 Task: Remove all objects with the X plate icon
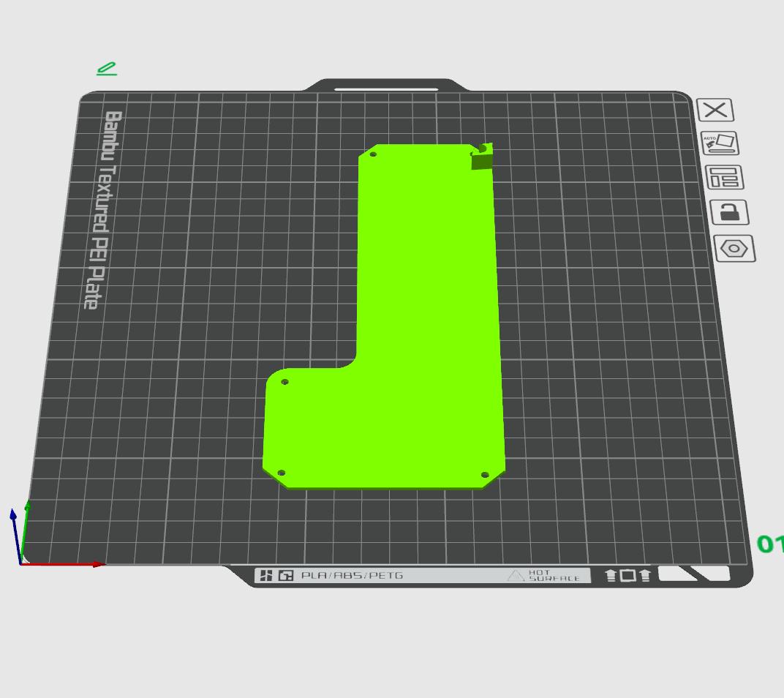715,110
